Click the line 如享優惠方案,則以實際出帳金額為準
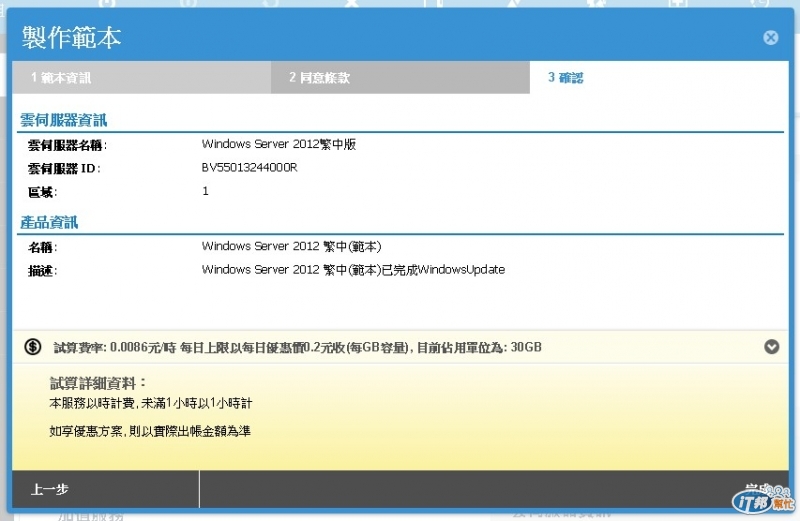 pyautogui.click(x=150, y=431)
